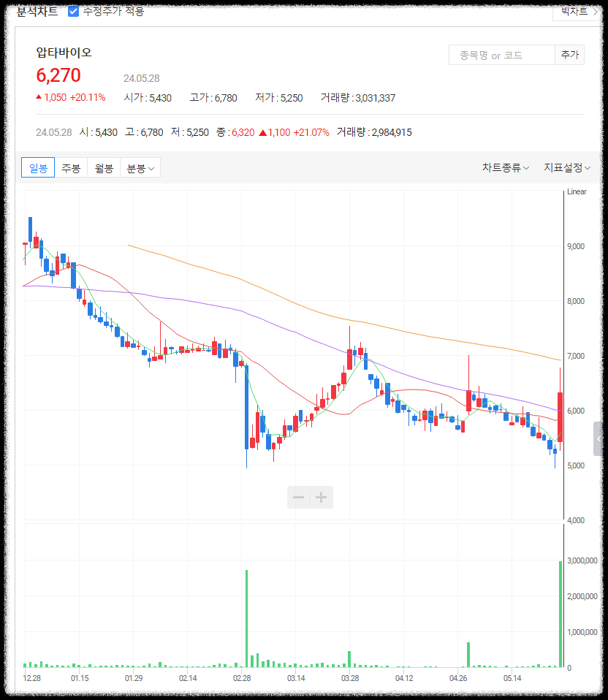Viewport: 608px width, 700px height.
Task: Click the chart zoom out minus button
Action: click(299, 498)
